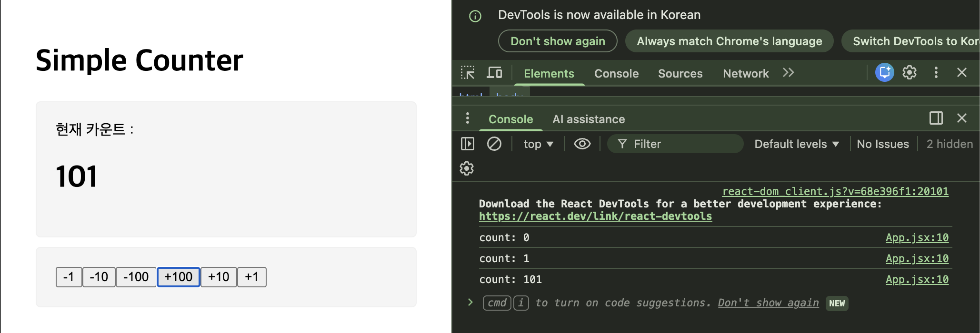
Task: Open the Default levels dropdown
Action: (x=796, y=144)
